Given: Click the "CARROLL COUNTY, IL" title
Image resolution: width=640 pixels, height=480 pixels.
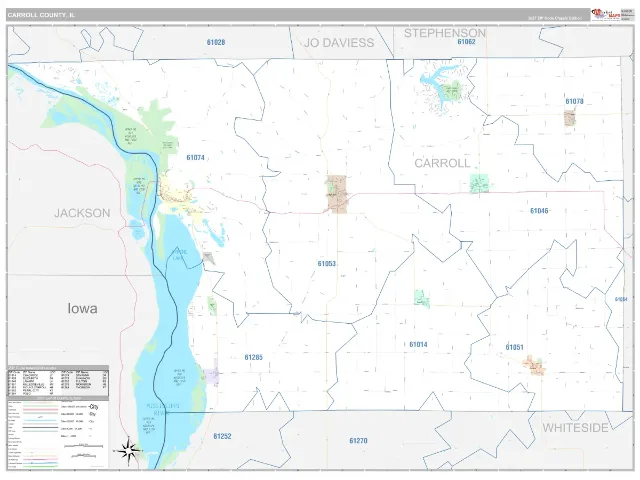Looking at the screenshot, I should tap(41, 15).
